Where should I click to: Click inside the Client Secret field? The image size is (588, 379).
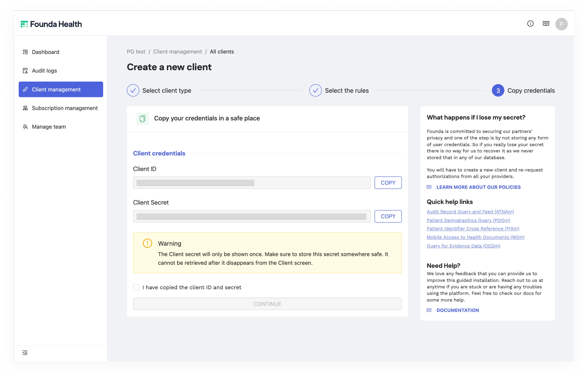point(252,216)
